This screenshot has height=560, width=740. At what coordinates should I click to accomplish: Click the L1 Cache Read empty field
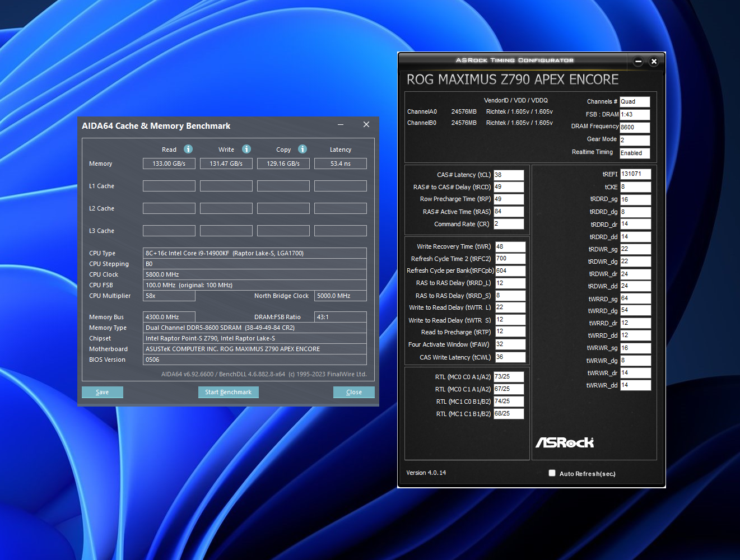169,186
